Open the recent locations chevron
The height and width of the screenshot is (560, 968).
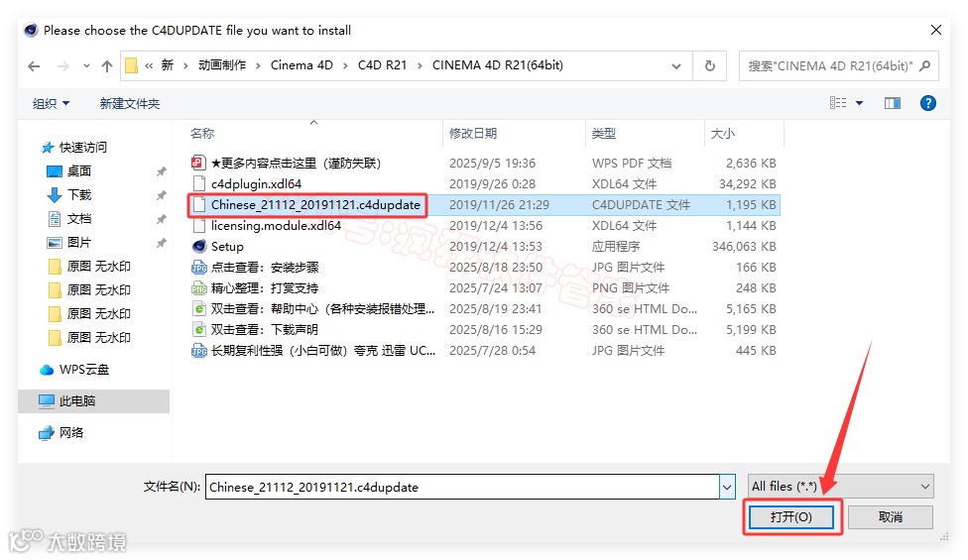pyautogui.click(x=86, y=66)
